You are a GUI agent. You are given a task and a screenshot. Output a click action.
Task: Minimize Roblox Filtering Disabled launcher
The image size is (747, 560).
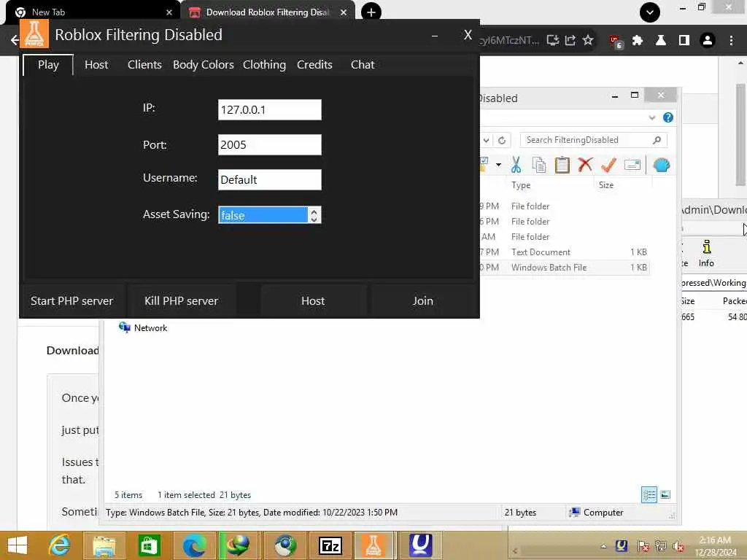click(x=435, y=36)
